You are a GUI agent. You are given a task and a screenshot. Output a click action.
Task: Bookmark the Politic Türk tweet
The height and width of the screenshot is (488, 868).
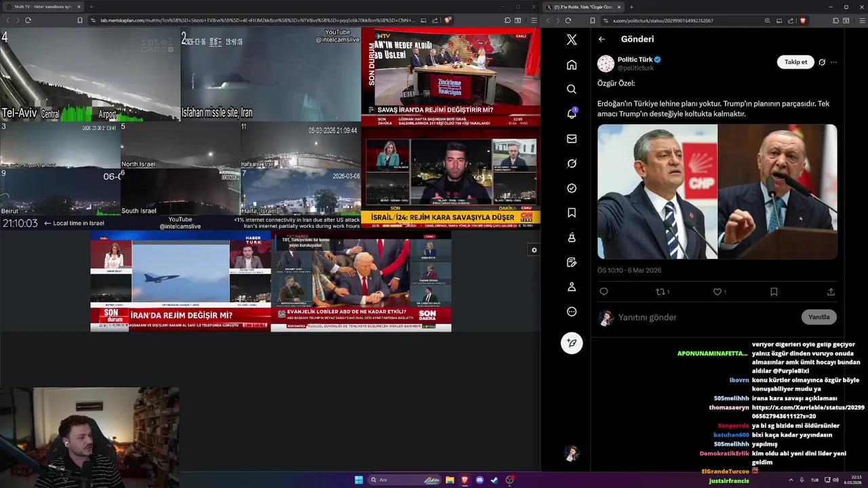coord(774,292)
